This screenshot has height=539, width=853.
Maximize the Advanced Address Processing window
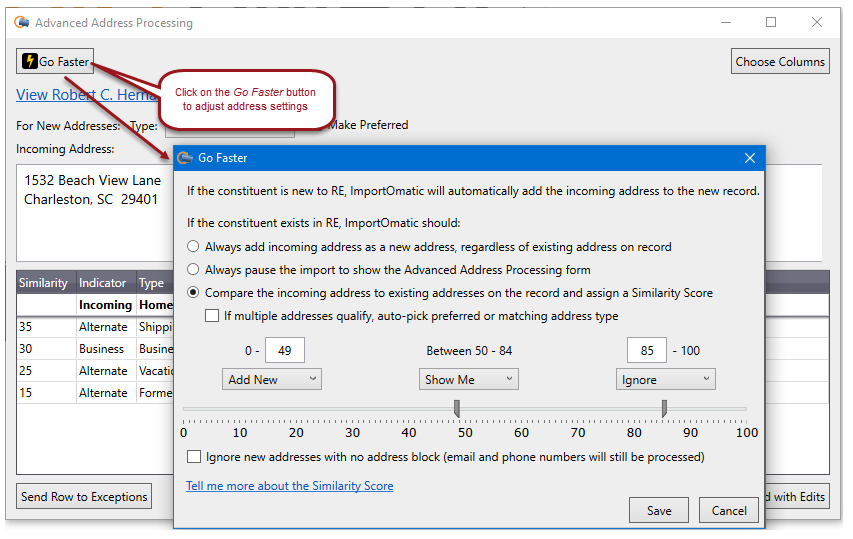pos(771,22)
